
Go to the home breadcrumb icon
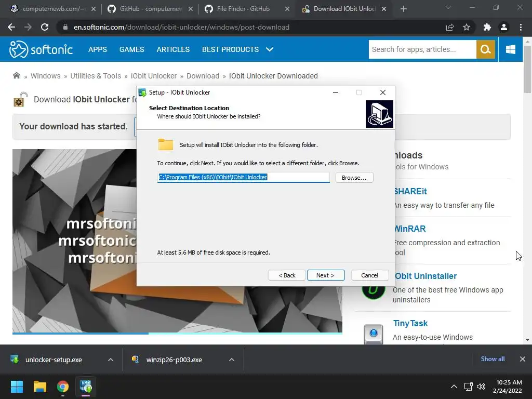click(x=16, y=76)
